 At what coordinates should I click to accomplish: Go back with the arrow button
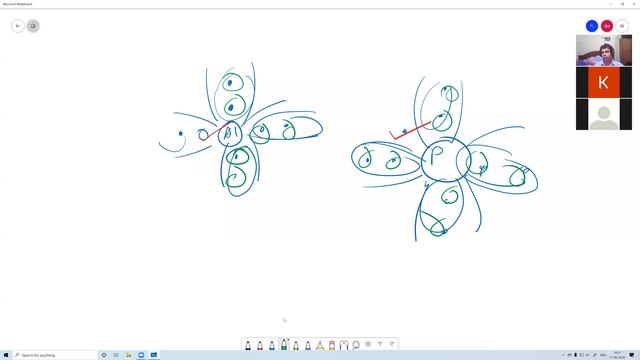click(x=18, y=26)
